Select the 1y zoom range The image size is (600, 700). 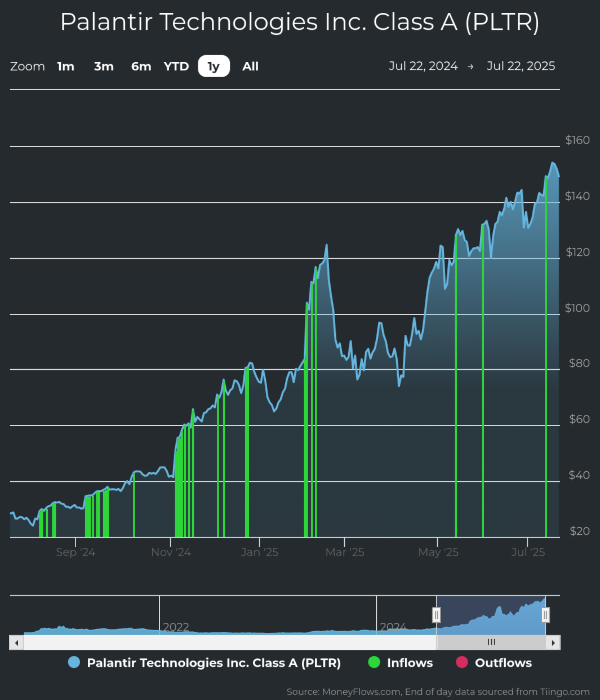point(214,67)
